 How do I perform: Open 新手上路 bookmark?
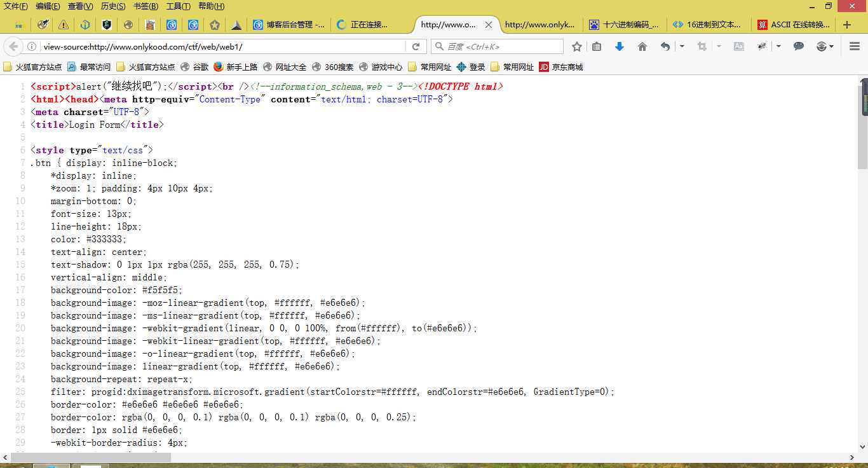click(236, 67)
